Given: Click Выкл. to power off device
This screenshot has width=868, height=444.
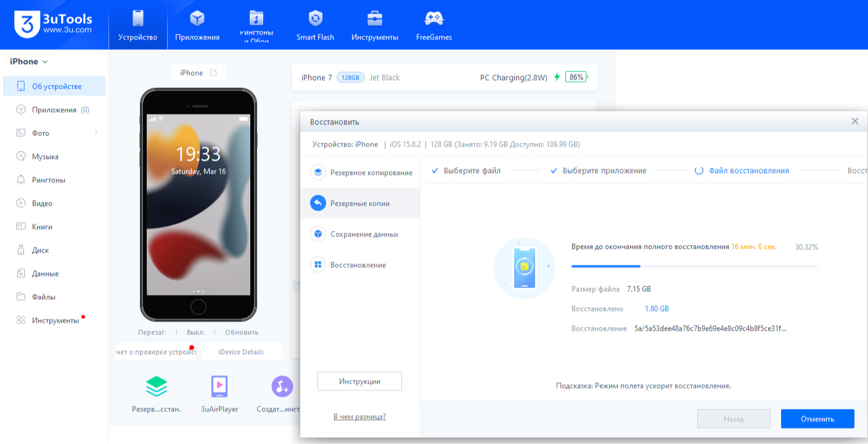Looking at the screenshot, I should (x=195, y=332).
